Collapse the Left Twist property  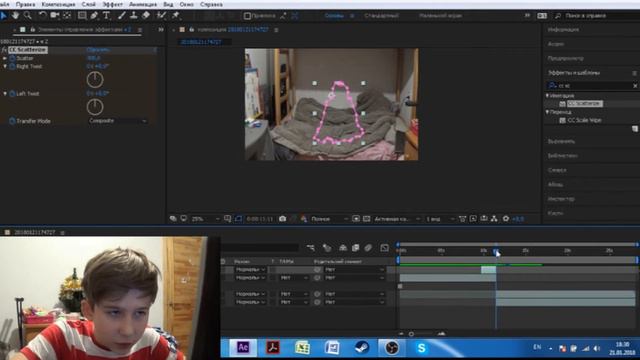[x=5, y=93]
